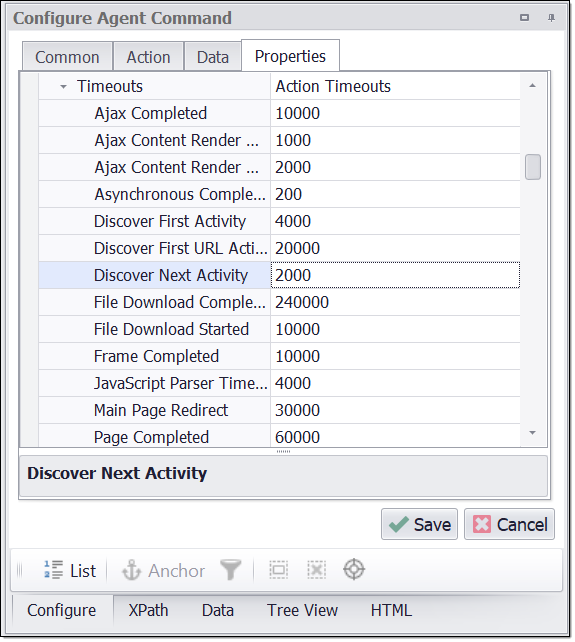Screen dimensions: 575x642
Task: Open the XPath bottom tab
Action: 148,610
